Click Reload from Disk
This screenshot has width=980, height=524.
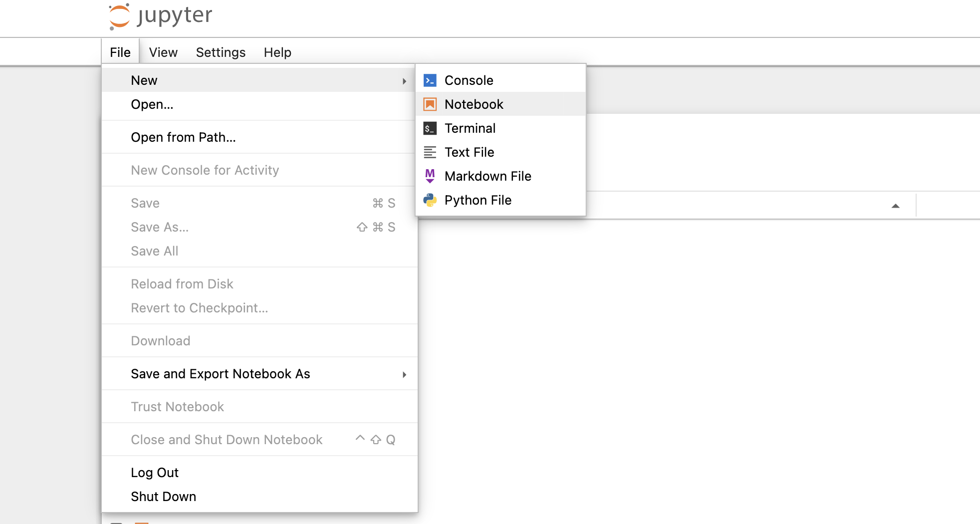[259, 284]
